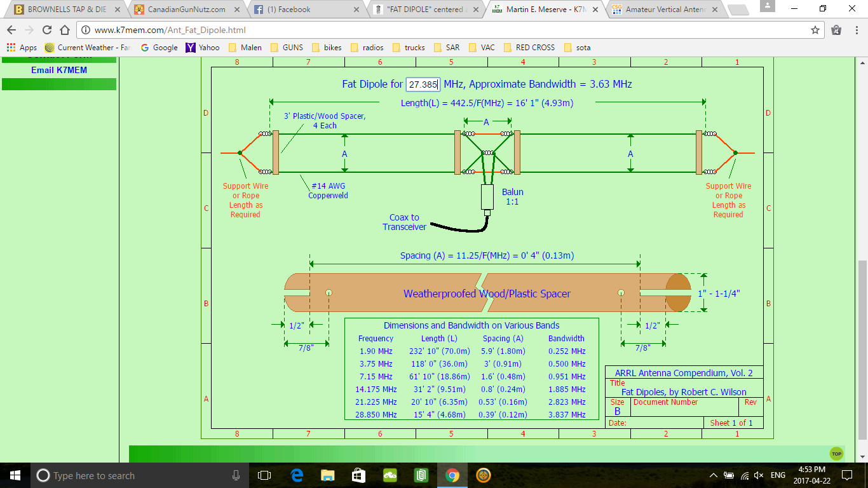Open Microsoft Edge from the taskbar
Screen dimensions: 868x488
coord(297,475)
